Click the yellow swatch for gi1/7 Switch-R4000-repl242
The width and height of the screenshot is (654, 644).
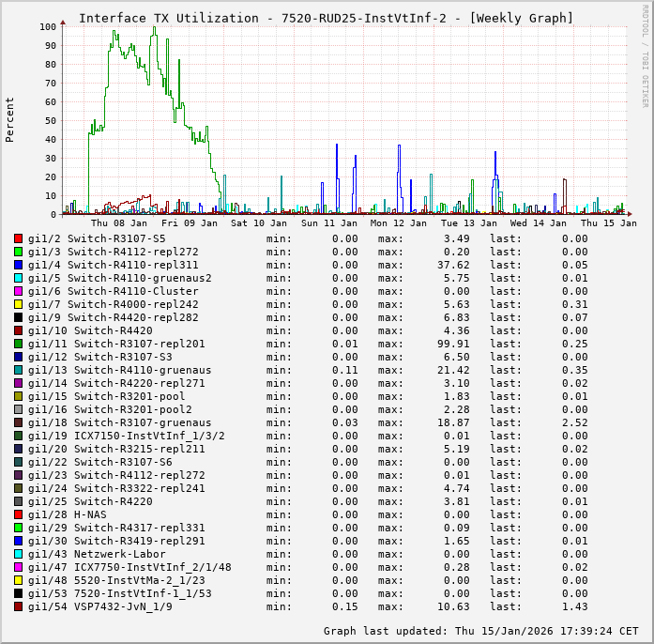coord(19,304)
